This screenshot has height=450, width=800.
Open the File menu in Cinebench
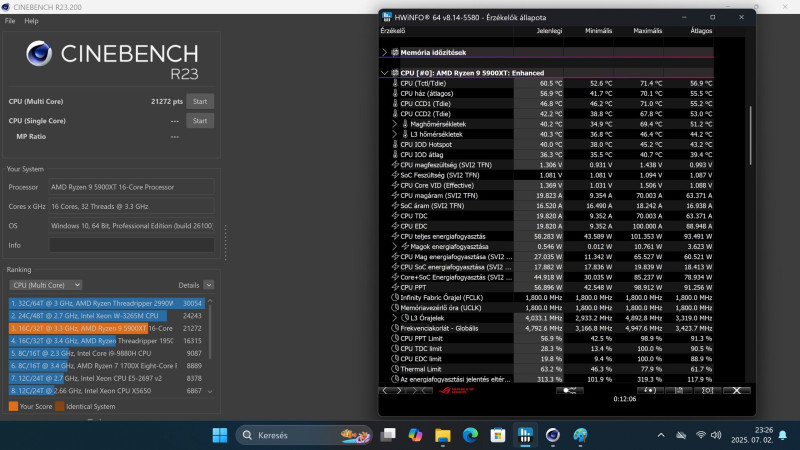pos(10,21)
